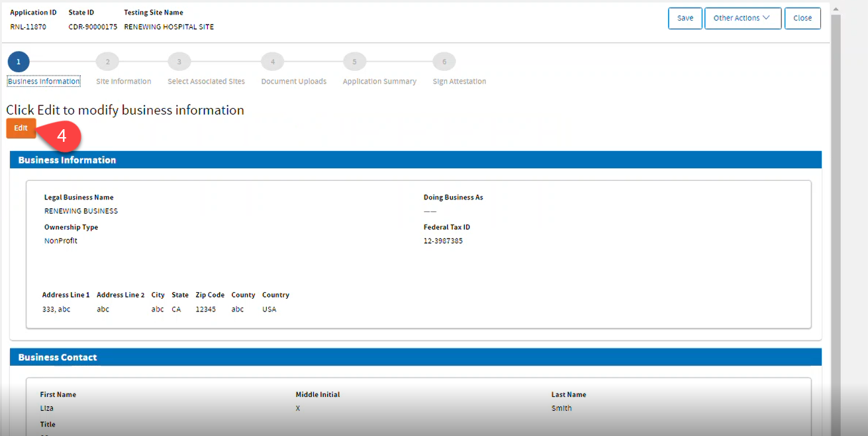The height and width of the screenshot is (436, 868).
Task: Click the legal name RENEWING BUSINESS
Action: [81, 211]
